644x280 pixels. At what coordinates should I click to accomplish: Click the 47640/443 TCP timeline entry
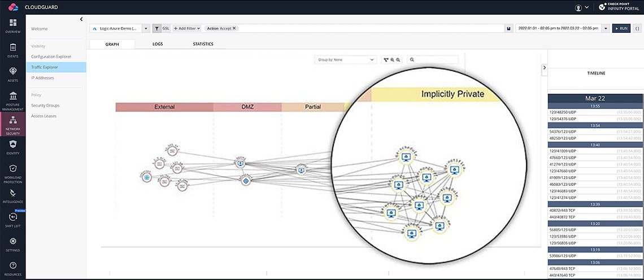pyautogui.click(x=595, y=269)
